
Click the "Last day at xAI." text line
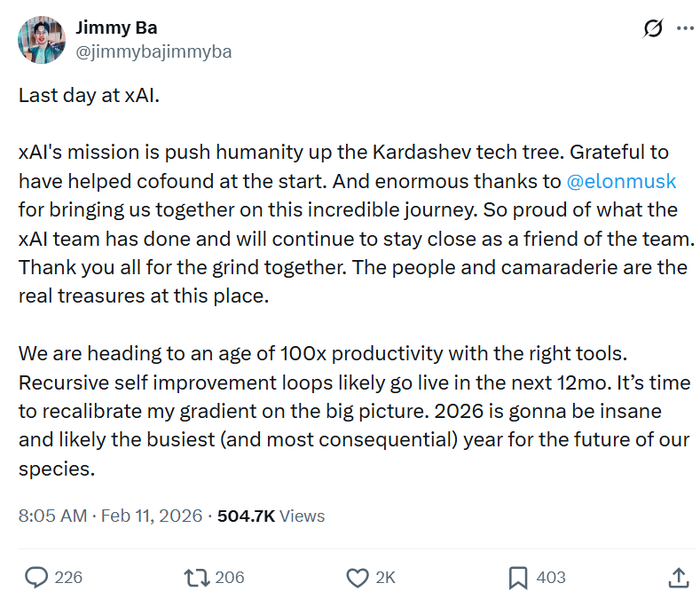click(x=89, y=96)
